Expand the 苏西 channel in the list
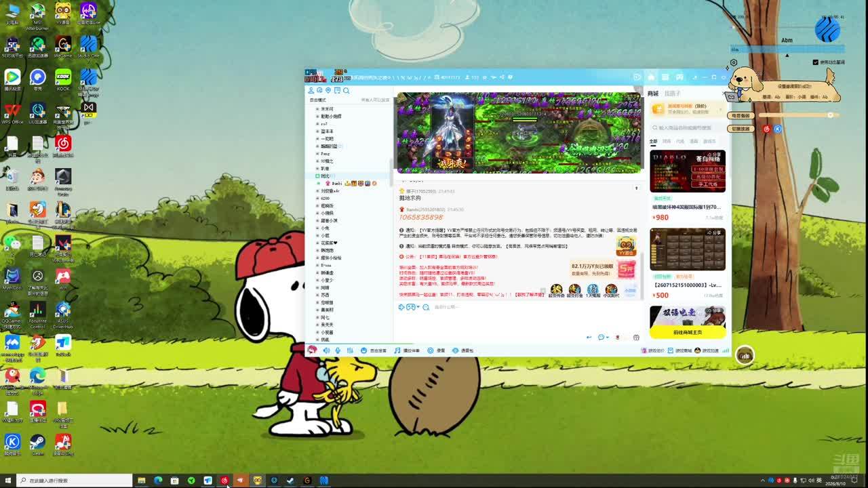The image size is (868, 488). pos(317,296)
